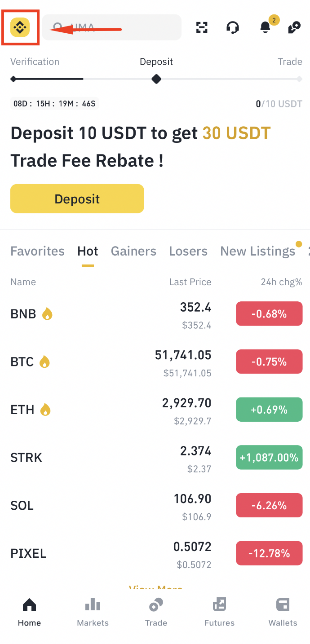
Task: Open the Losers tab
Action: (188, 251)
